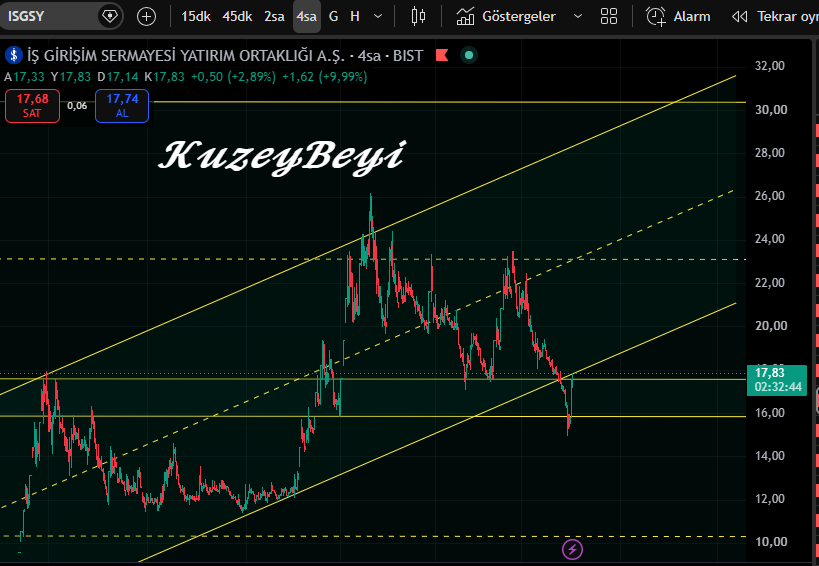Click the red flag icon next to BIST
819x566 pixels.
coord(442,55)
